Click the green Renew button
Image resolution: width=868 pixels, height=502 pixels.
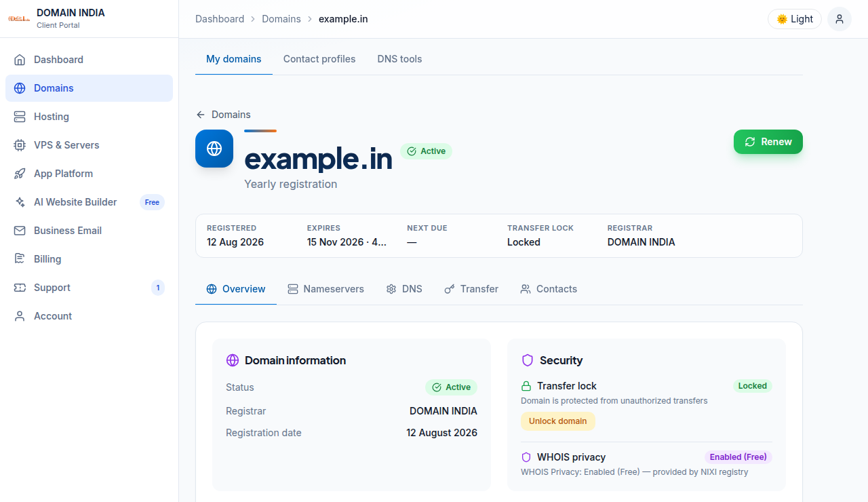pyautogui.click(x=768, y=142)
